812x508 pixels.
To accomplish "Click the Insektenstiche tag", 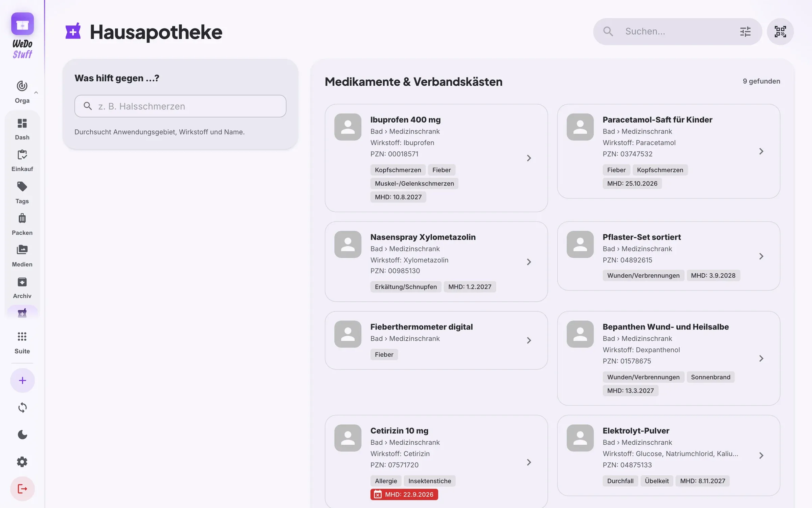I will [430, 481].
